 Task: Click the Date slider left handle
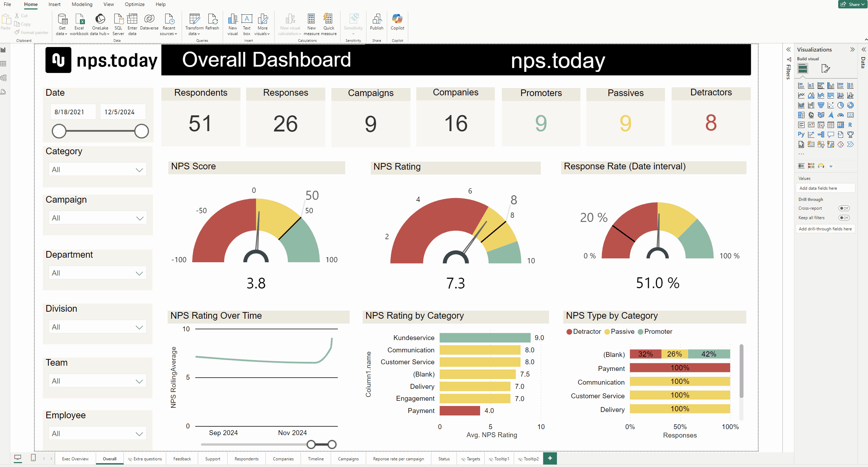pos(59,131)
